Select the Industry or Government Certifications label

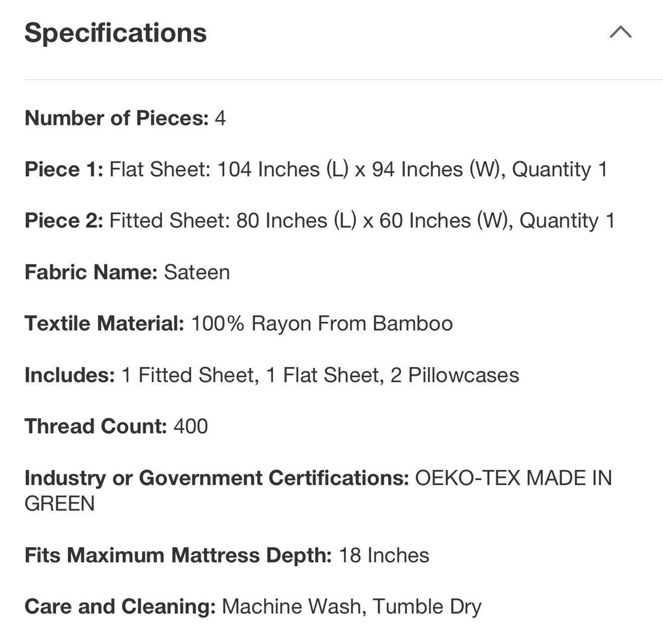(x=217, y=478)
